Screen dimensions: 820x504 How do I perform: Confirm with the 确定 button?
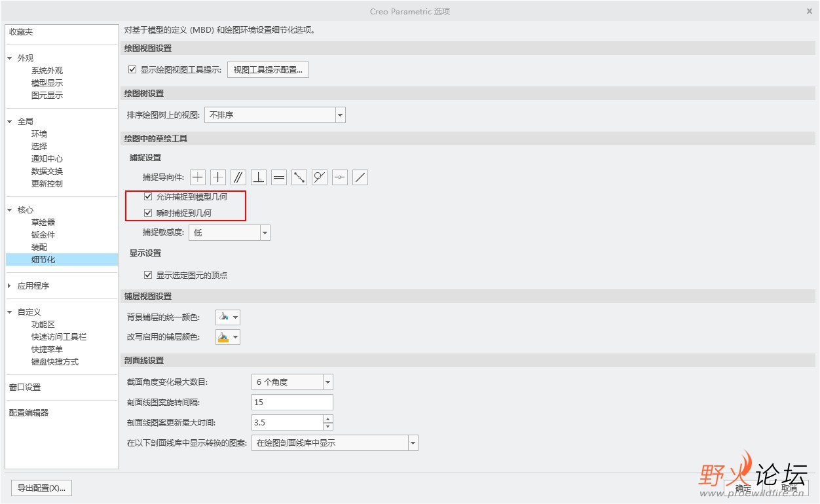pos(743,488)
